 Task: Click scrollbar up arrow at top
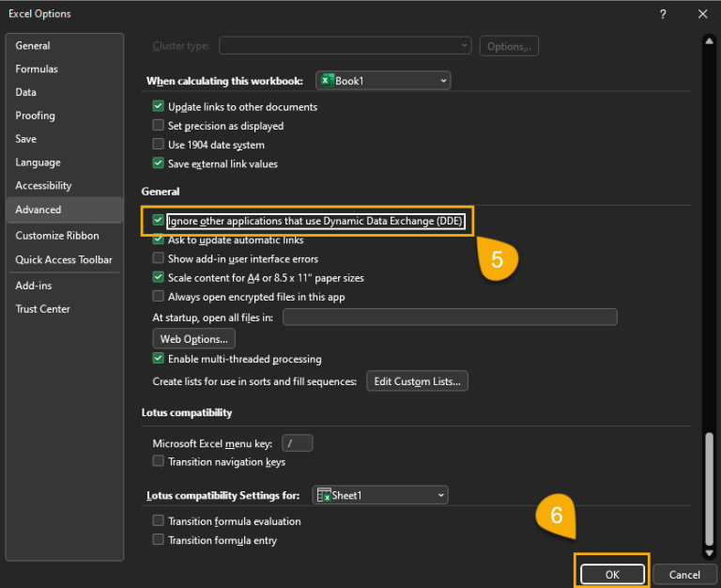[710, 40]
